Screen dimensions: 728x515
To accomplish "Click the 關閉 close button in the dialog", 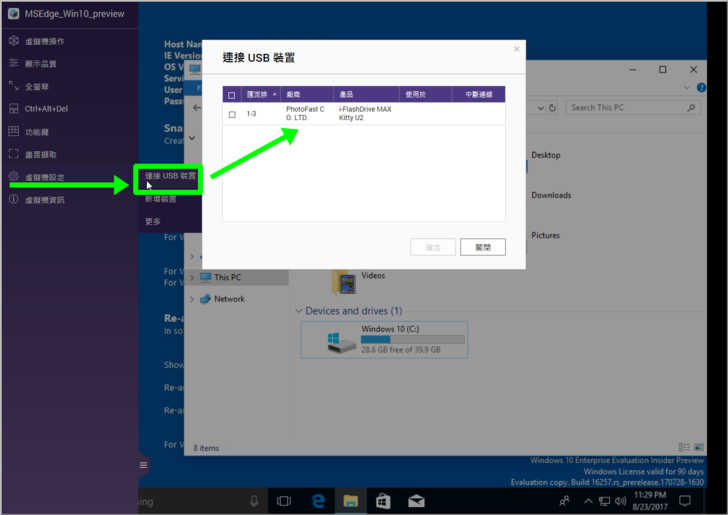I will tap(483, 247).
